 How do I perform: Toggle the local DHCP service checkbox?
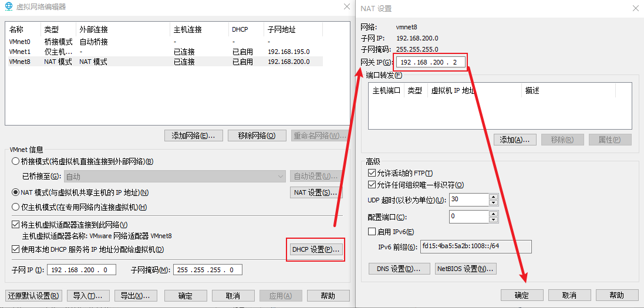[x=15, y=249]
